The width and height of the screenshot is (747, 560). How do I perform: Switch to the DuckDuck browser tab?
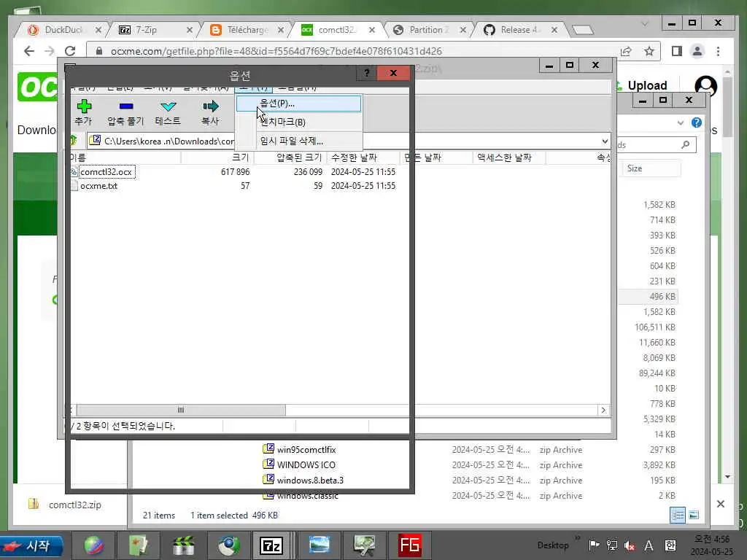tap(63, 29)
